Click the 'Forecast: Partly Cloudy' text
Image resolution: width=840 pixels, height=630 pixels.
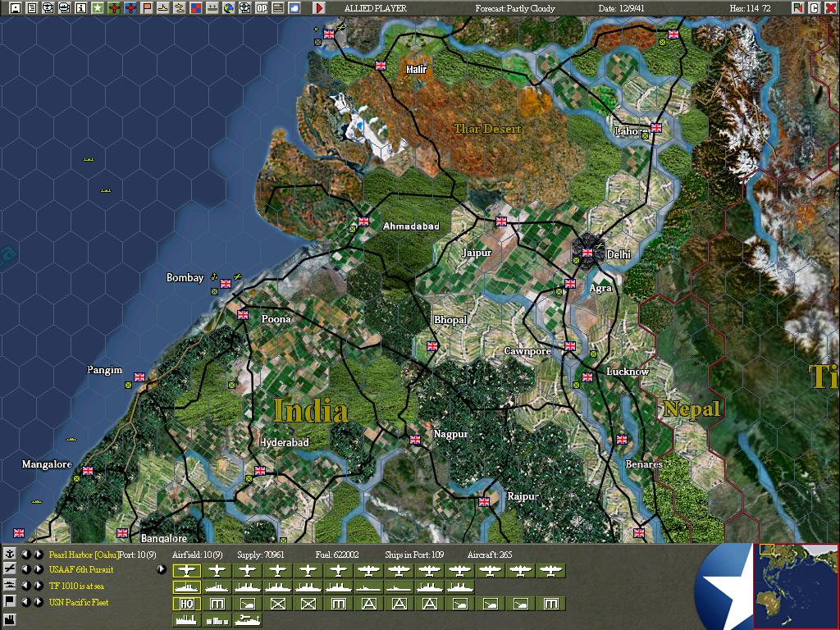(515, 8)
